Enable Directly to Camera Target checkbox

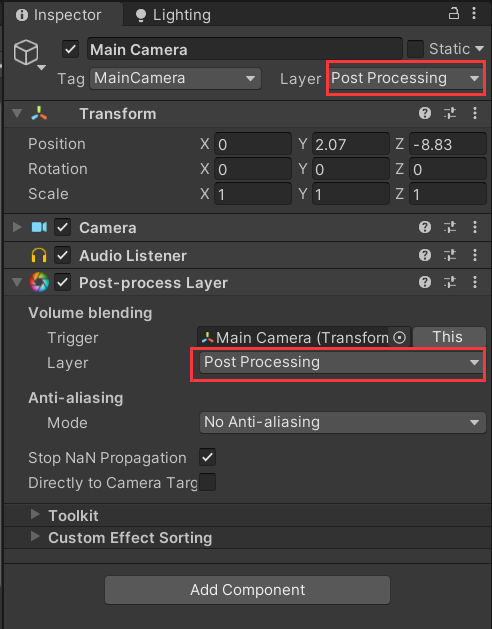207,482
